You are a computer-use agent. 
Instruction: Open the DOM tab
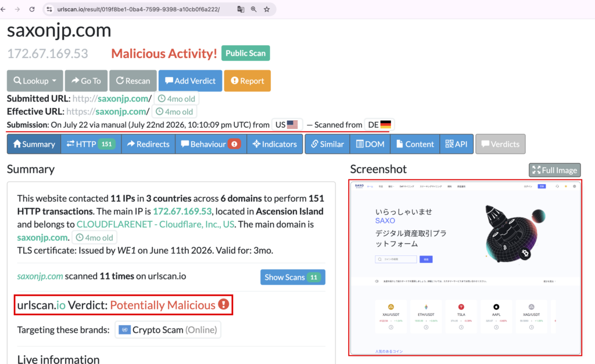click(370, 144)
